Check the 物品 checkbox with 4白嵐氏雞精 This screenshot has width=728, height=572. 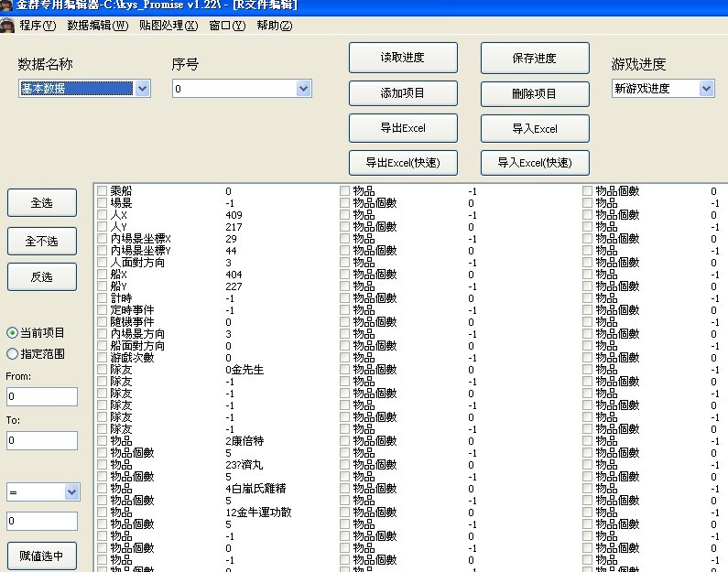point(103,489)
